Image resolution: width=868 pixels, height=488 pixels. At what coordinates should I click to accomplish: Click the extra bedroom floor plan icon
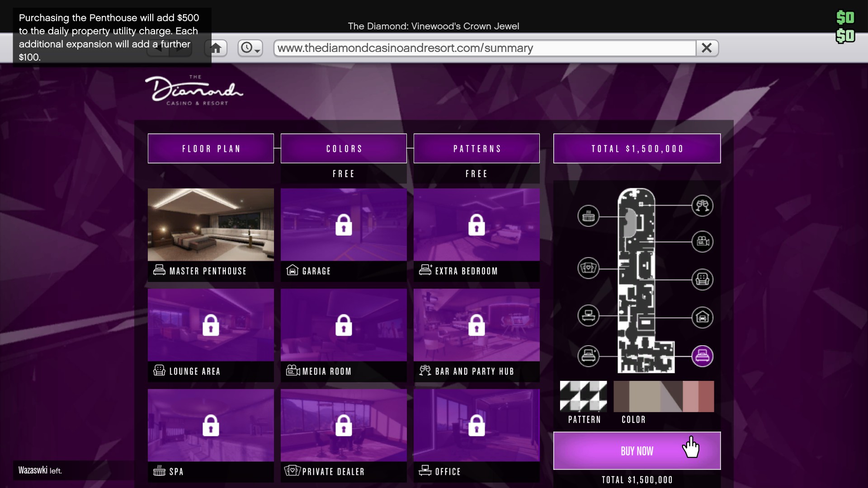[x=588, y=356]
